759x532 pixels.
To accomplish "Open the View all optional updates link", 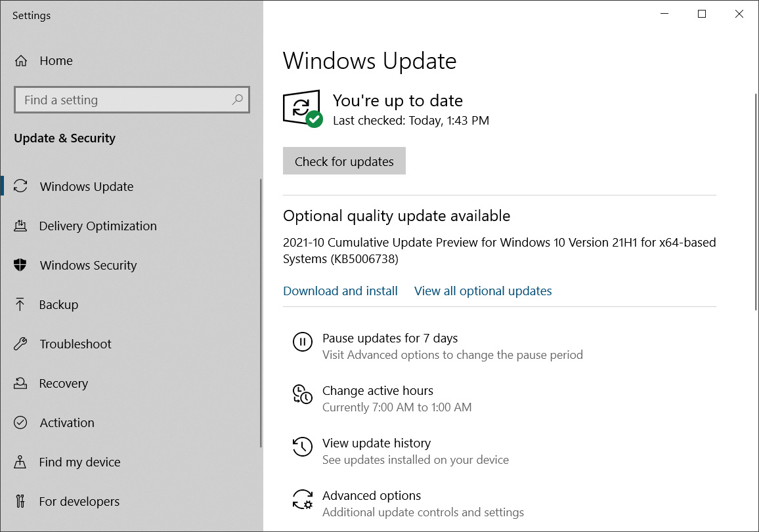I will coord(483,291).
